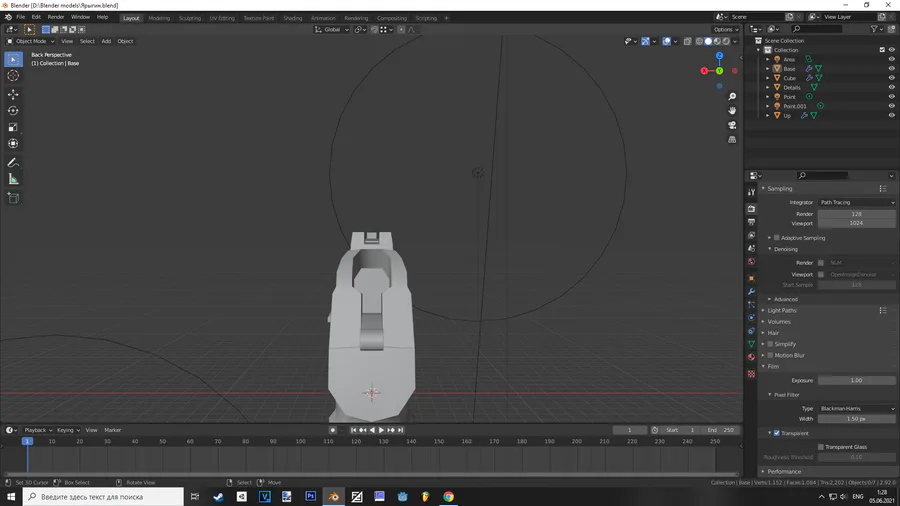Viewport: 900px width, 506px height.
Task: Jump to the animation end frame
Action: click(x=401, y=430)
